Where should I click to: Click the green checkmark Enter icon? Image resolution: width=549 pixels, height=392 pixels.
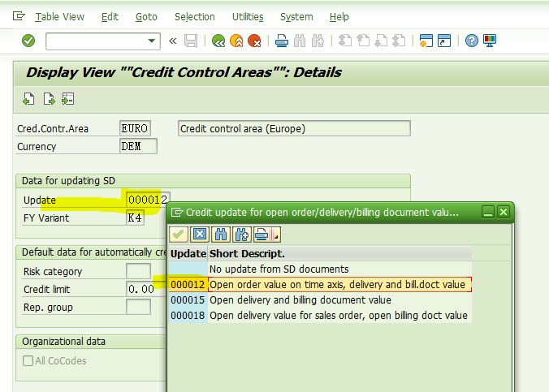(x=28, y=41)
